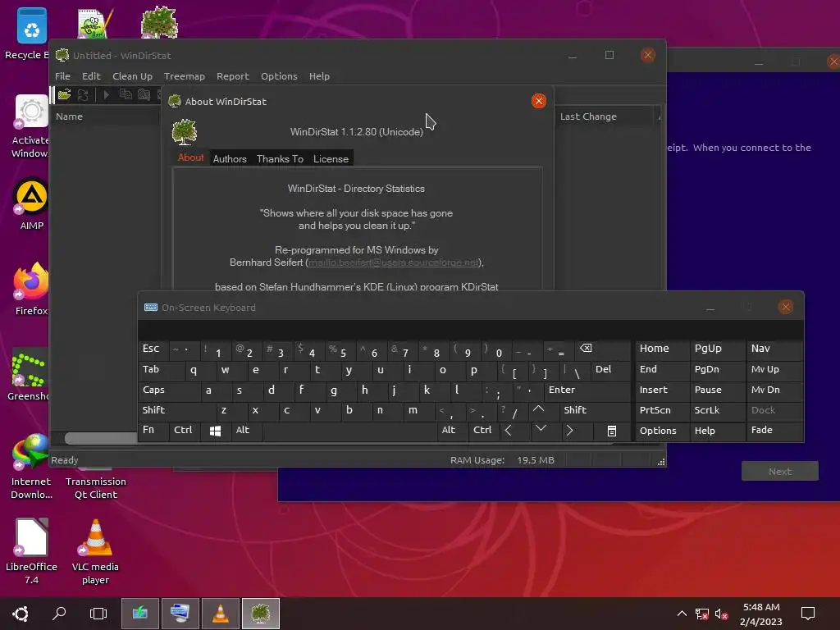Click the right arrow key on keyboard
The width and height of the screenshot is (840, 630).
tap(569, 431)
